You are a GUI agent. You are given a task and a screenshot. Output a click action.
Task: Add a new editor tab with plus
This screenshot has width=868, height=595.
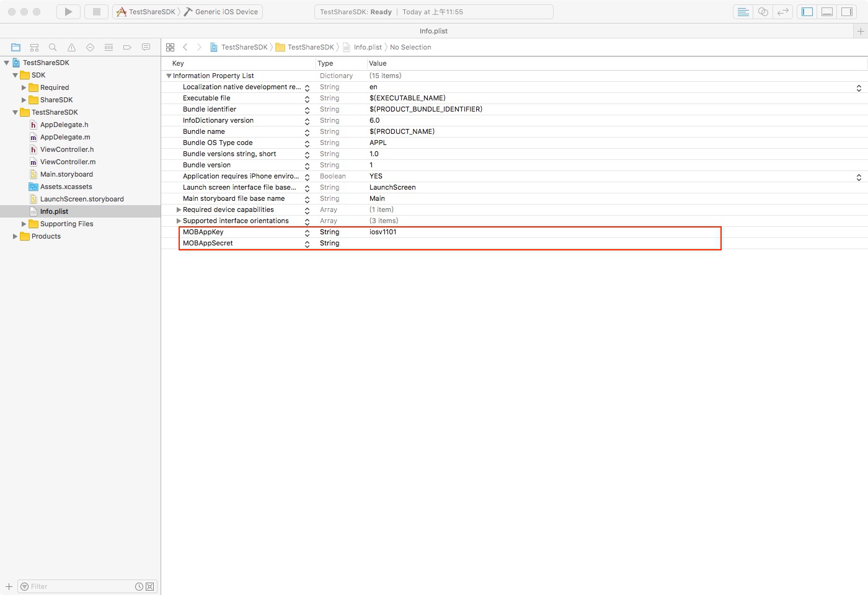point(861,31)
